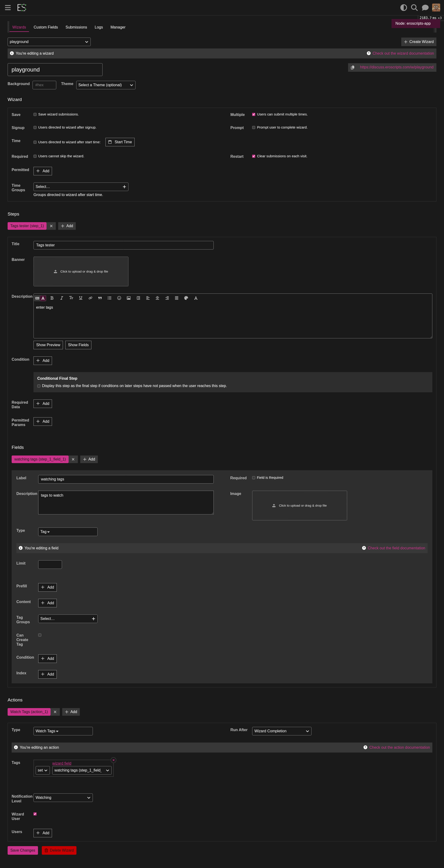
Task: Insert a link in the description editor
Action: click(x=90, y=298)
